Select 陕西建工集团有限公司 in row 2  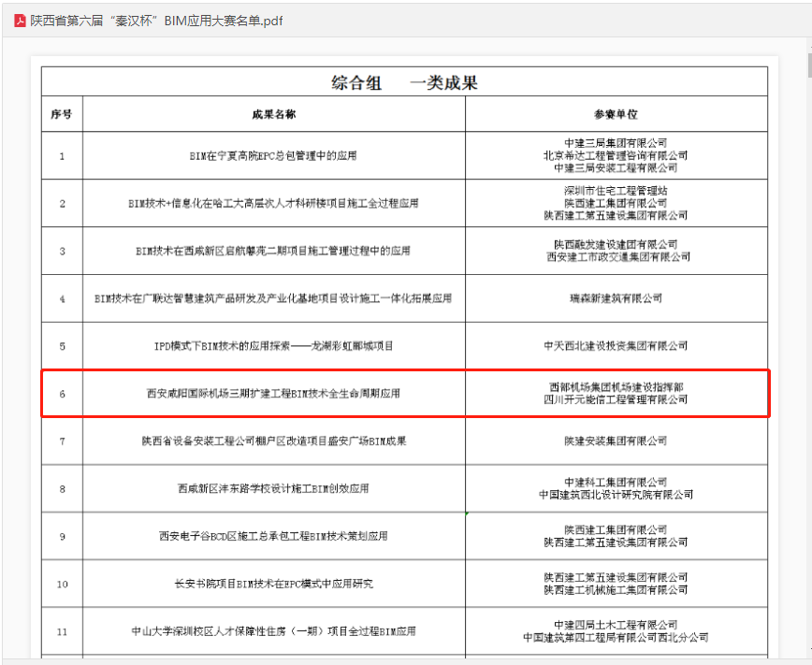click(616, 203)
